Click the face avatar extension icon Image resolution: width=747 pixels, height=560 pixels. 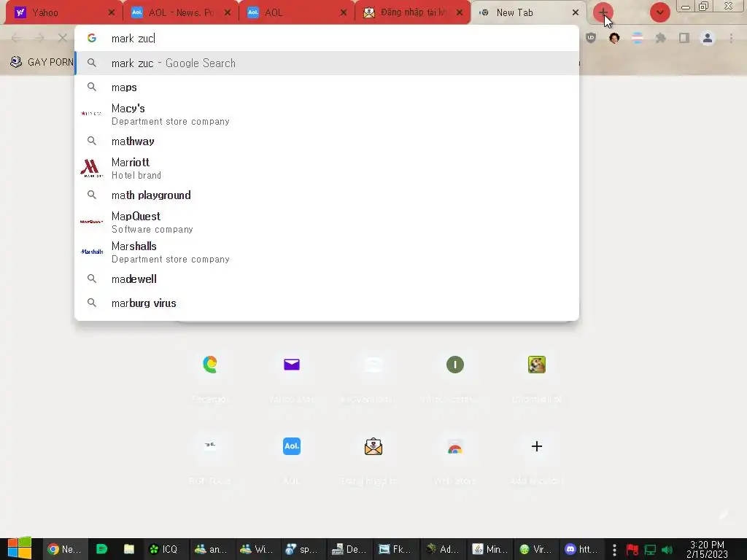tap(614, 38)
